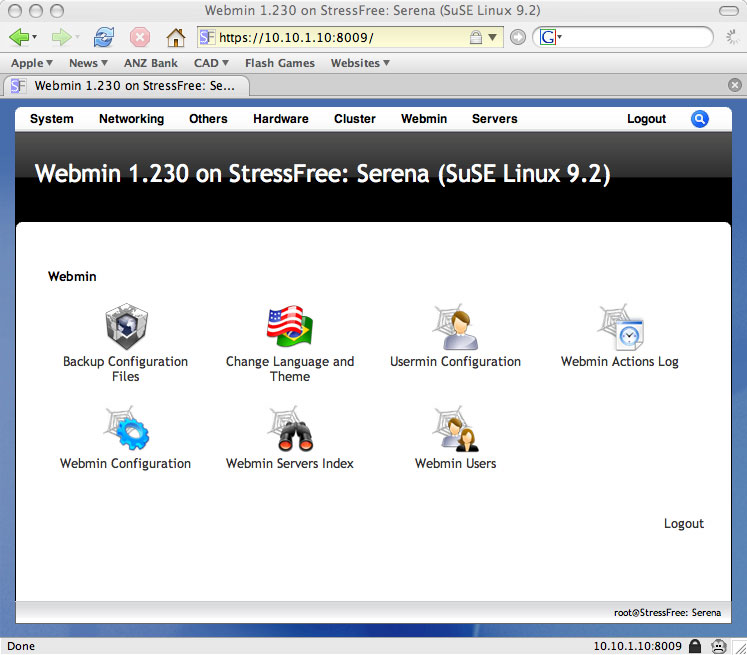Viewport: 747px width, 655px height.
Task: Click Webmin Users text link
Action: [x=455, y=464]
